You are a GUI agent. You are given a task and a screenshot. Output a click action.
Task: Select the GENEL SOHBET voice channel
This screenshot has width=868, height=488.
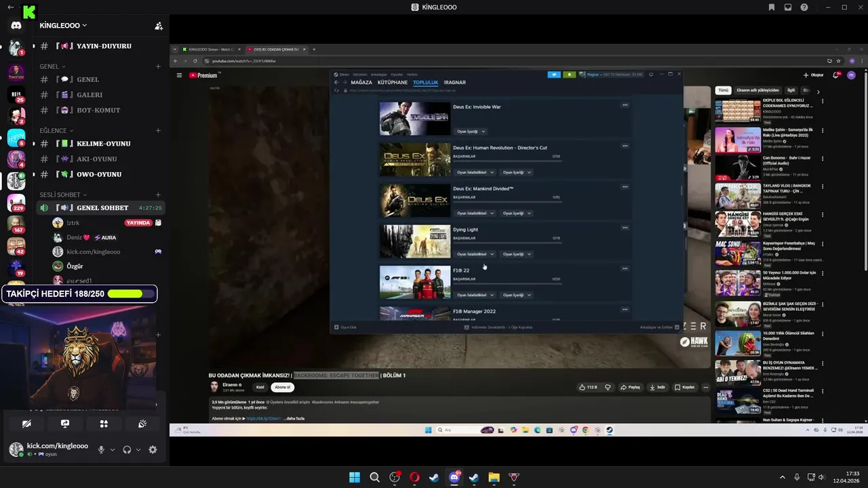click(x=102, y=207)
